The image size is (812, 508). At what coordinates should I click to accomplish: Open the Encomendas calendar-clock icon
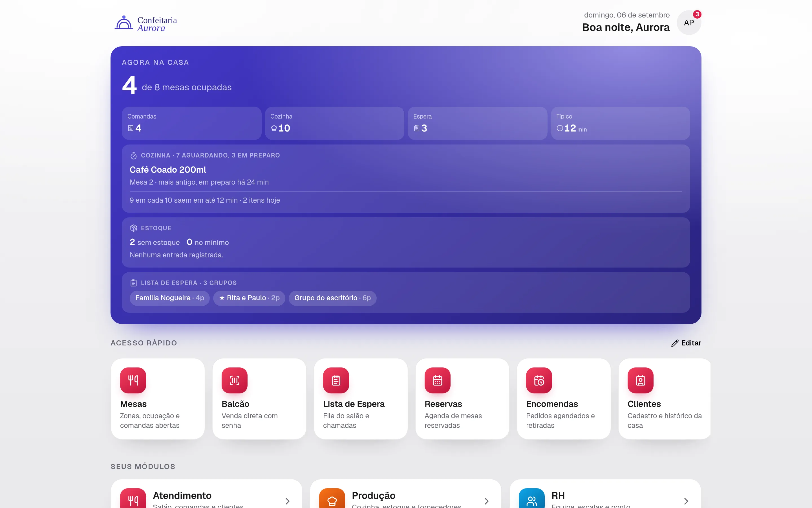[x=539, y=380]
